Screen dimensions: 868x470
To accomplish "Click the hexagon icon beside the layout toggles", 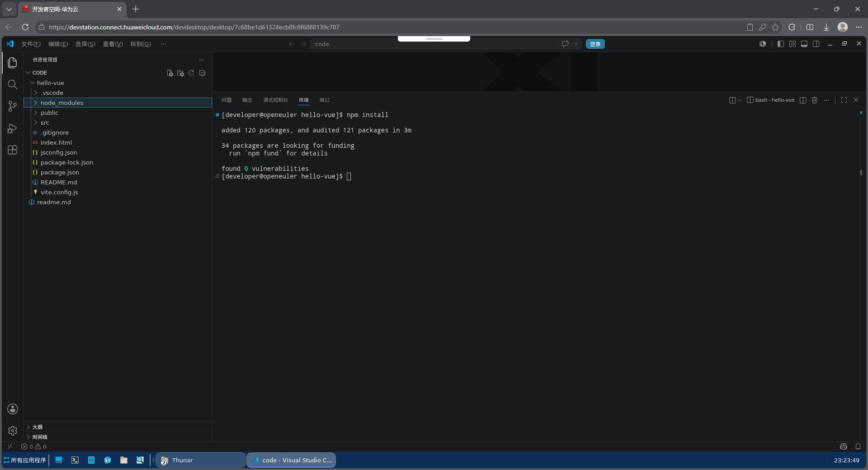I will click(x=763, y=44).
